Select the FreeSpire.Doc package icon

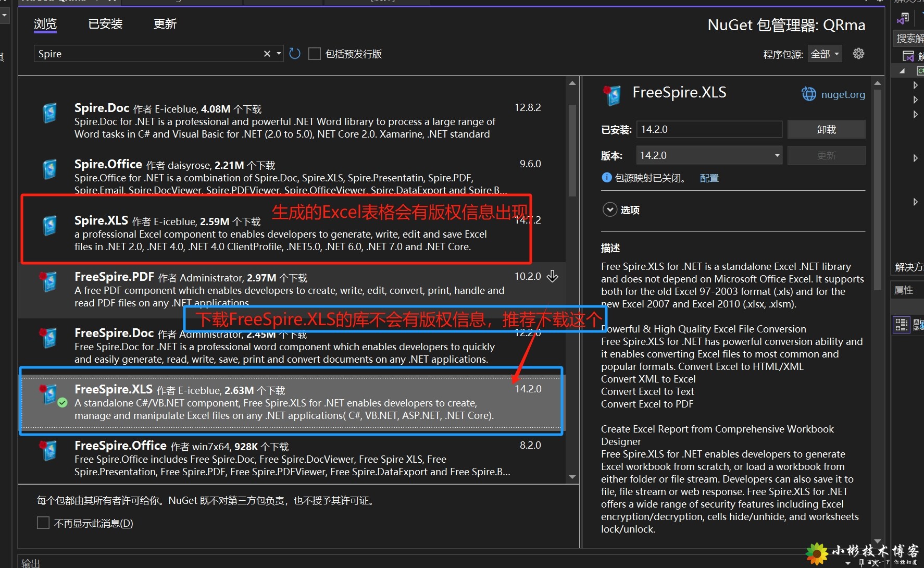click(x=48, y=338)
